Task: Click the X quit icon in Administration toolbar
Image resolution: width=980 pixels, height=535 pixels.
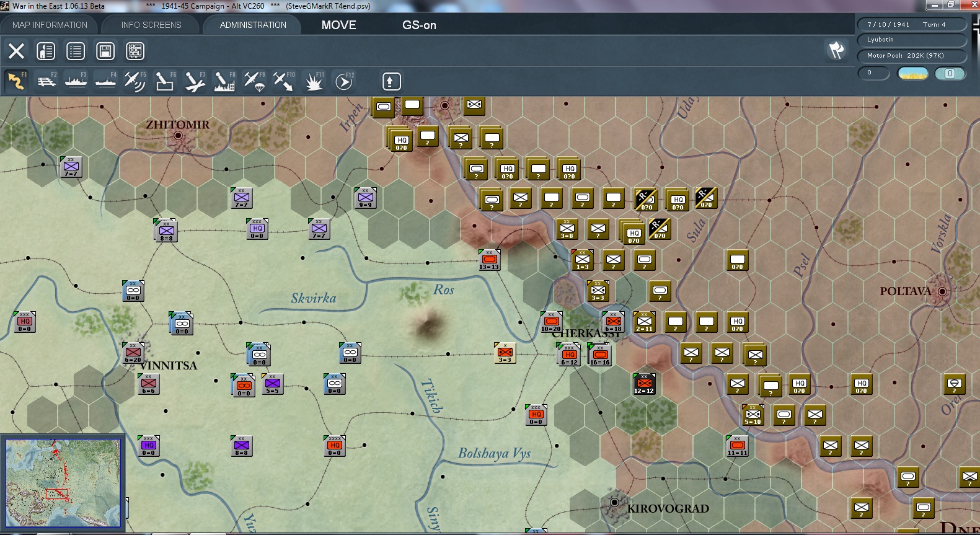Action: [16, 51]
